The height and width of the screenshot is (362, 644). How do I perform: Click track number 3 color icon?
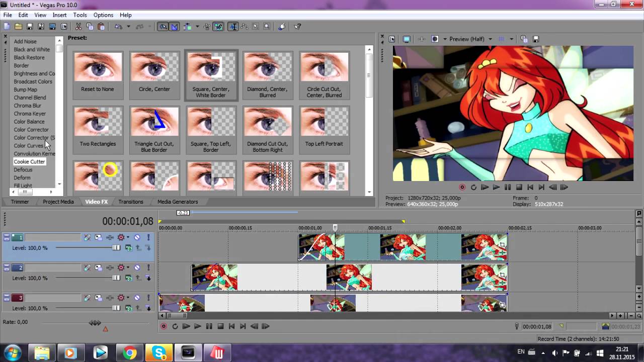(18, 298)
